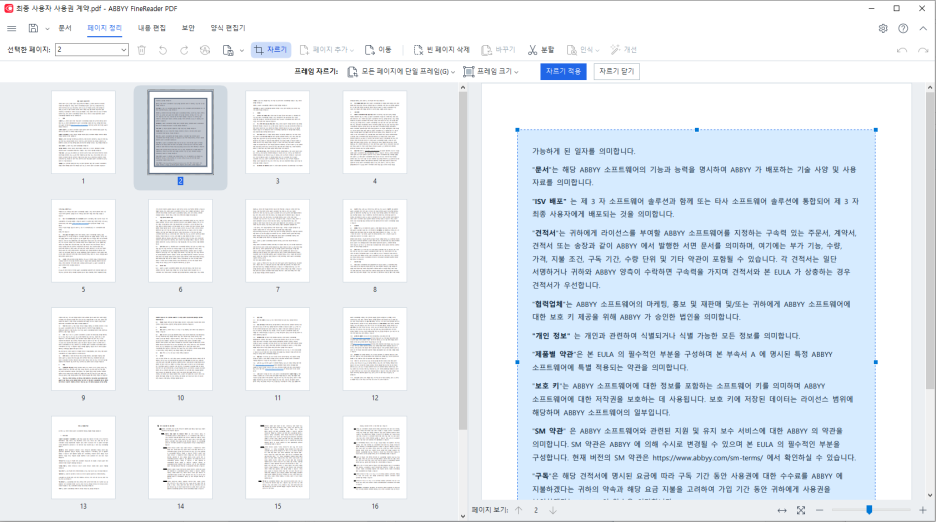Open the 양식 편집기 tab
The image size is (936, 522).
coord(227,28)
